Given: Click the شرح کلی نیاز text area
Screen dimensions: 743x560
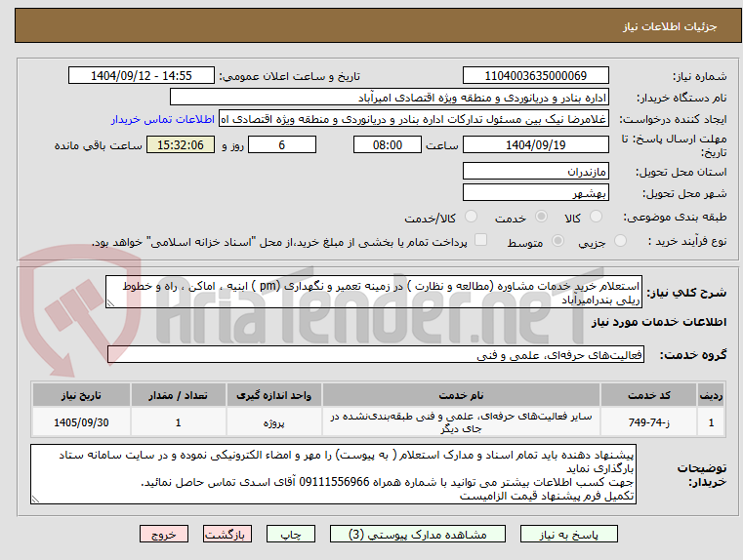Looking at the screenshot, I should (374, 292).
